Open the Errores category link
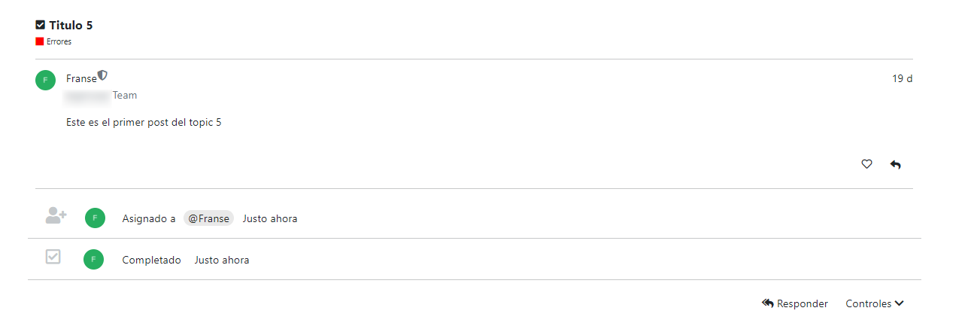 pyautogui.click(x=59, y=41)
